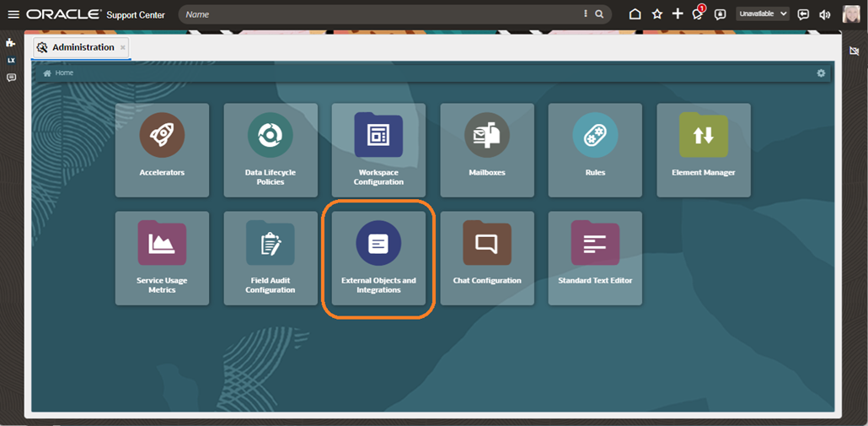Focus the Name search field
The height and width of the screenshot is (426, 868).
point(382,14)
